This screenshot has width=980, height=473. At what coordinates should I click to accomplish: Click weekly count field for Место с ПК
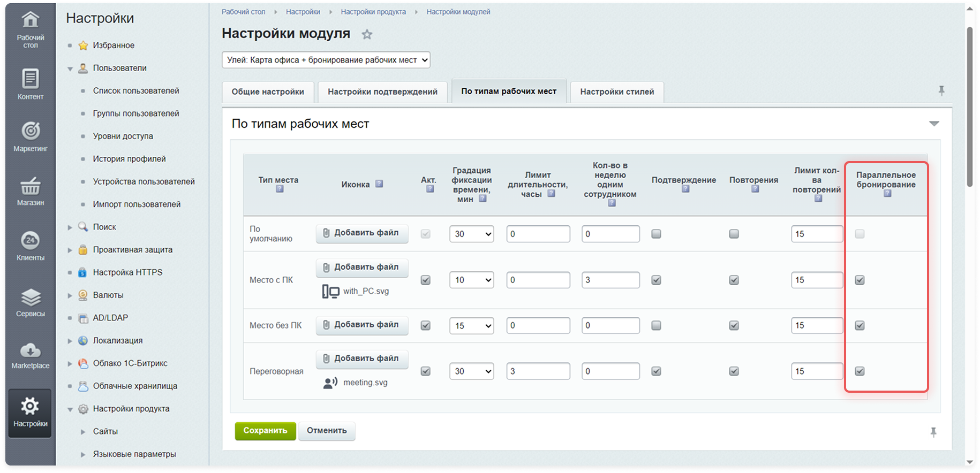click(x=610, y=280)
